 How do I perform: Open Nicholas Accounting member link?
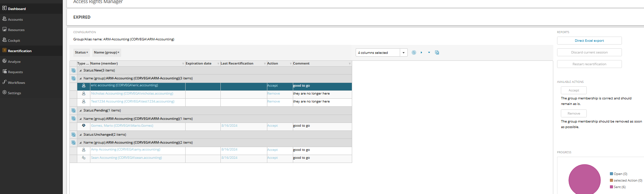pos(132,94)
